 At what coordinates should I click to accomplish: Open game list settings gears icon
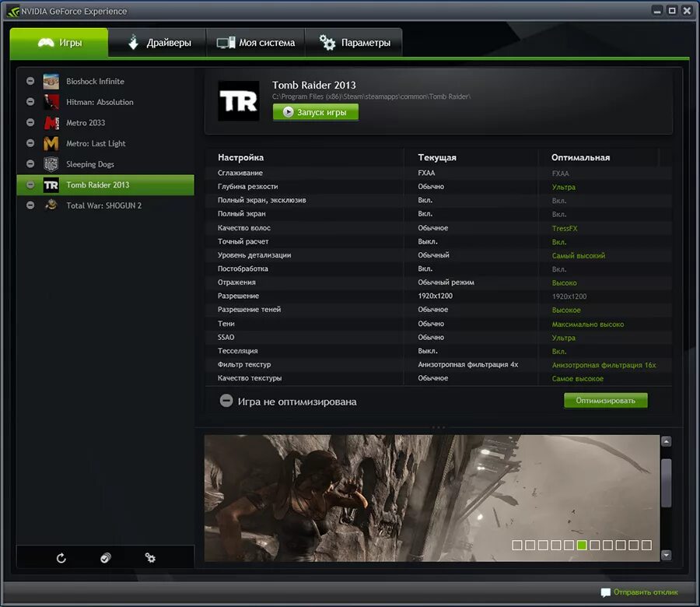[x=150, y=558]
